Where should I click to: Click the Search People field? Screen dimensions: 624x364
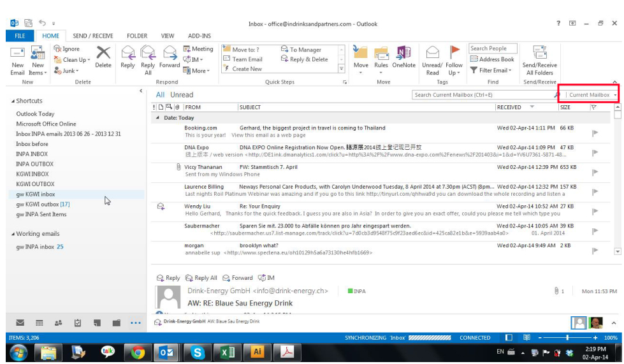493,48
